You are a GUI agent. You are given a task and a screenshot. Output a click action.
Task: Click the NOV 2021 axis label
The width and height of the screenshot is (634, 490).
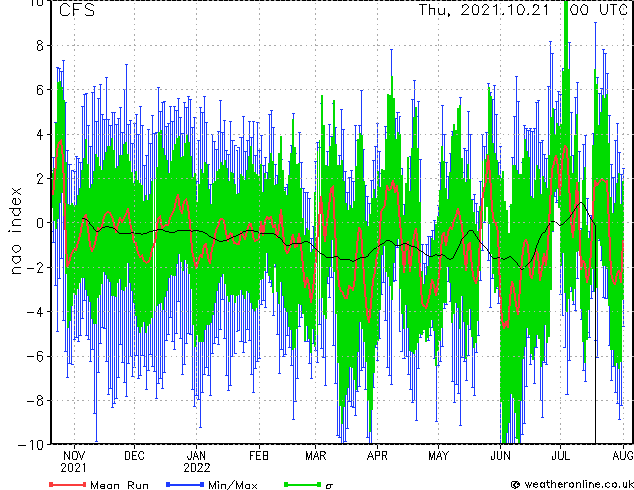74,462
